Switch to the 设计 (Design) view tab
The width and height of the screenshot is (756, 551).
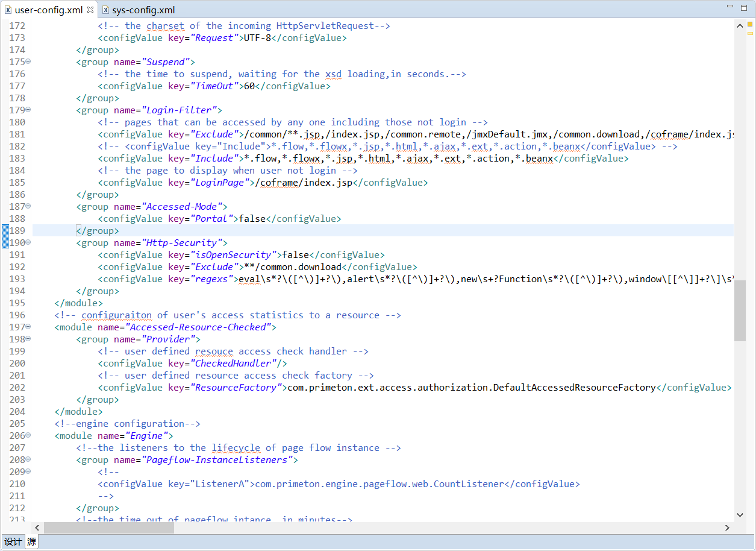(x=13, y=542)
